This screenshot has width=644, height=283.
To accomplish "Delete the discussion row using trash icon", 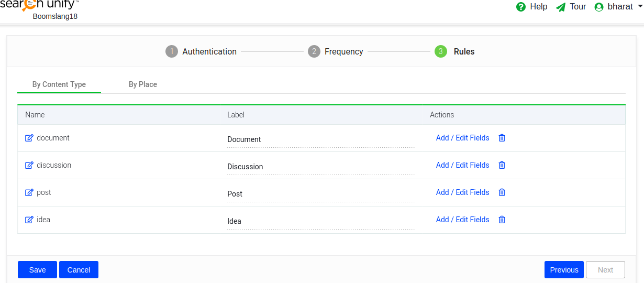I will coord(502,165).
